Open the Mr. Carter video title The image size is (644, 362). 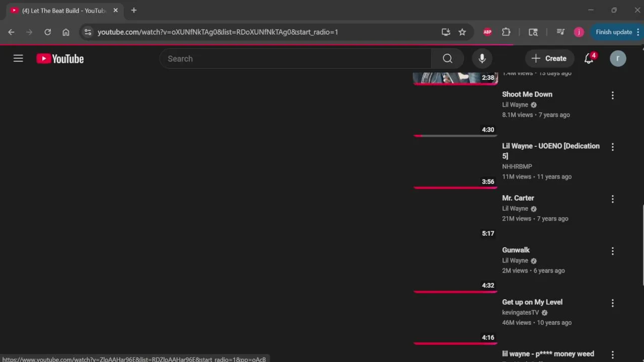(518, 198)
